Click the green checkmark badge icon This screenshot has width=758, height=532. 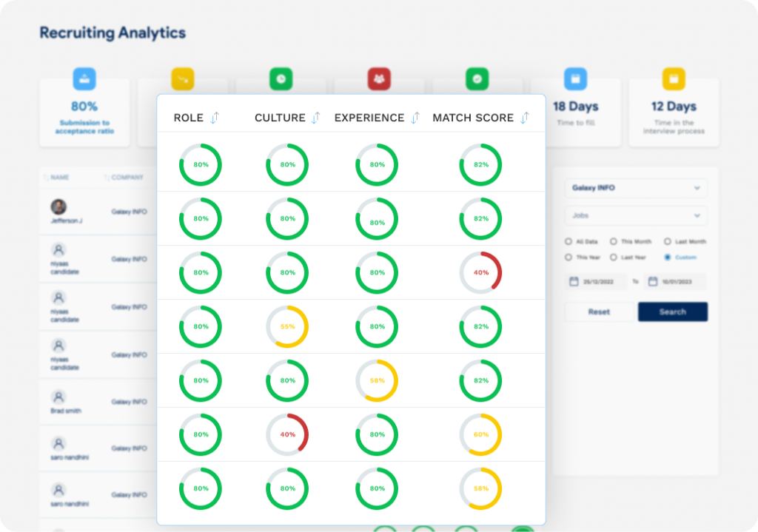click(477, 78)
